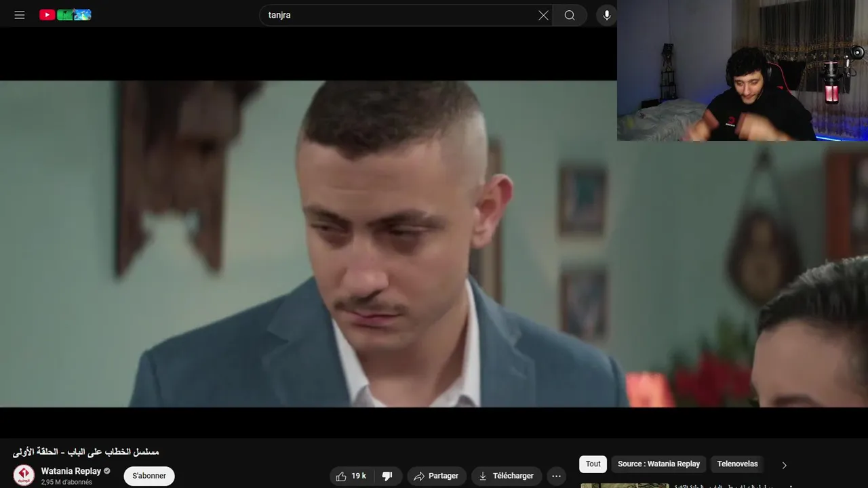Select the Tout filter chip

(x=593, y=464)
